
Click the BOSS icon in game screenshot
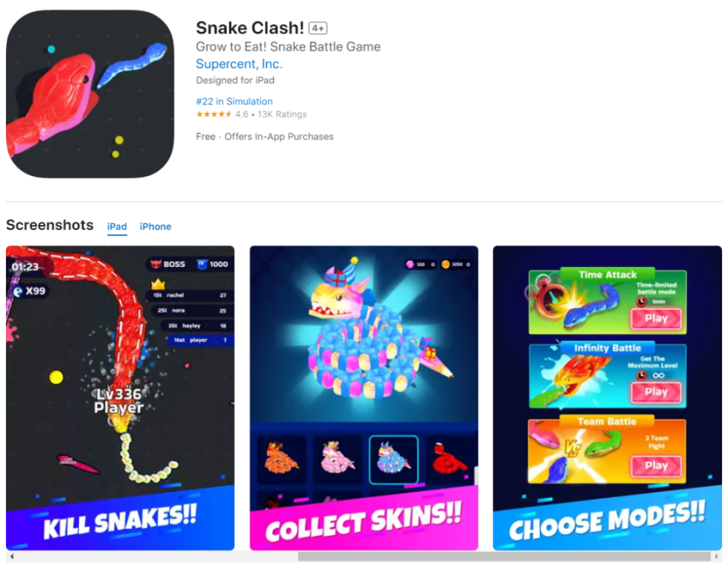pos(156,264)
